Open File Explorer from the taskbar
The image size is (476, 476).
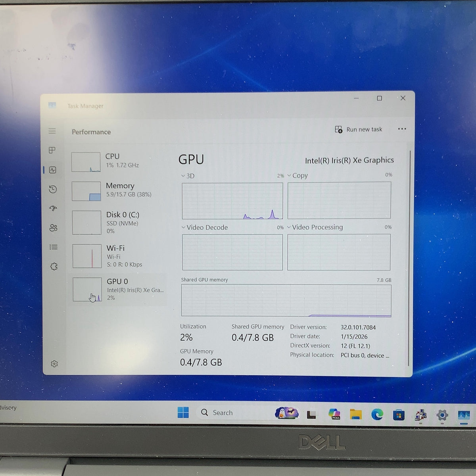pyautogui.click(x=356, y=415)
